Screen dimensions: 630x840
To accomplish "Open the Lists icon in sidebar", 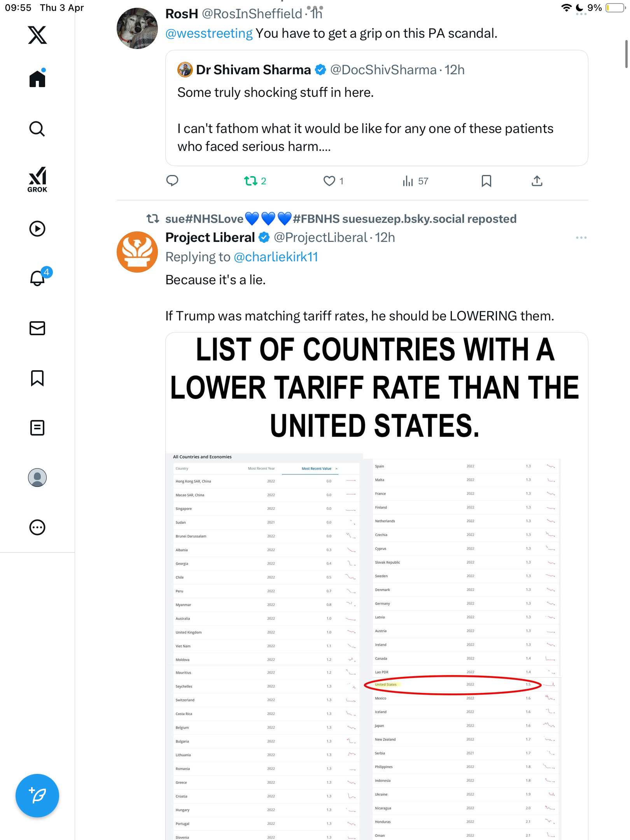I will tap(37, 428).
